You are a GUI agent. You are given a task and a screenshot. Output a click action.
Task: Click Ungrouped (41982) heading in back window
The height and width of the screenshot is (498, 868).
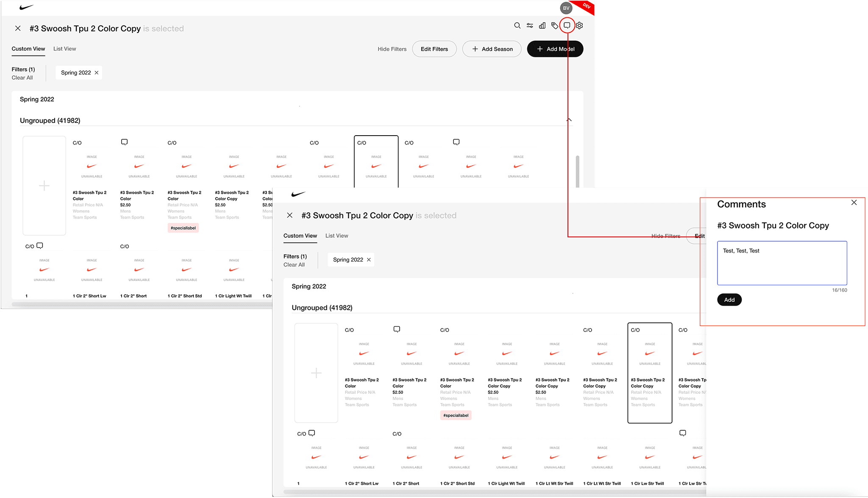50,120
